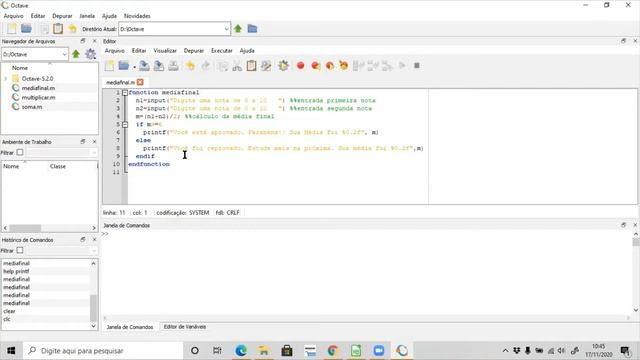Click the Paste clipboard icon in editor
Viewport: 640px width, 360px height.
pyautogui.click(x=251, y=66)
